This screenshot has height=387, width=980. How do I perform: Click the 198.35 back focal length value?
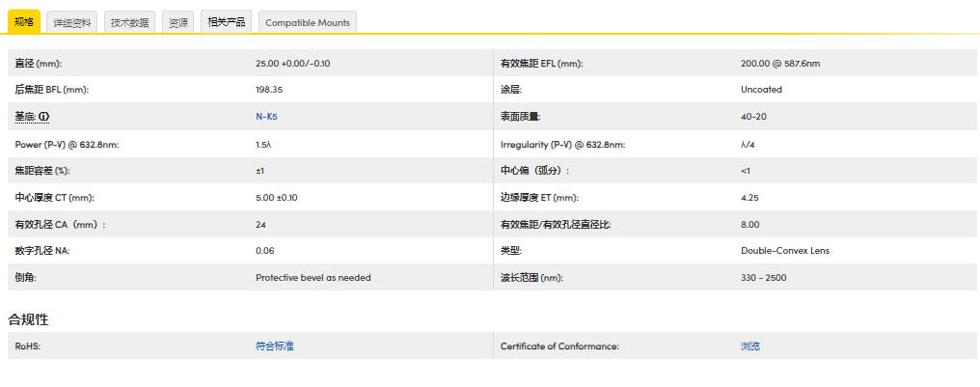(x=269, y=90)
